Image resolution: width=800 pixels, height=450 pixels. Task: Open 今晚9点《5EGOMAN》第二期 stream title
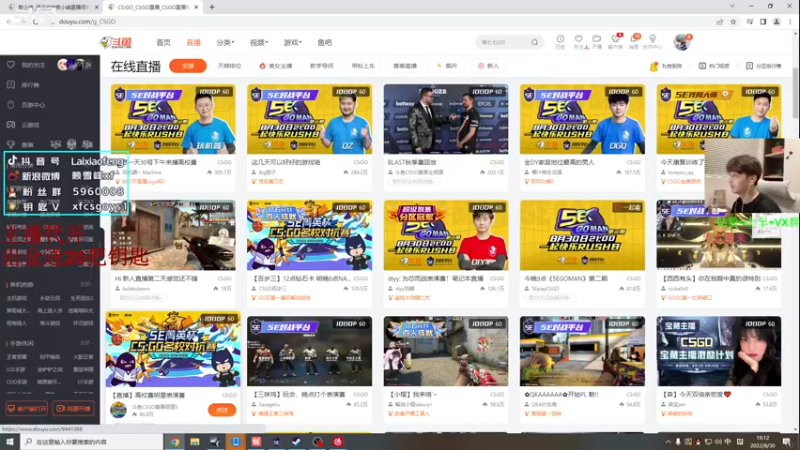tap(566, 279)
